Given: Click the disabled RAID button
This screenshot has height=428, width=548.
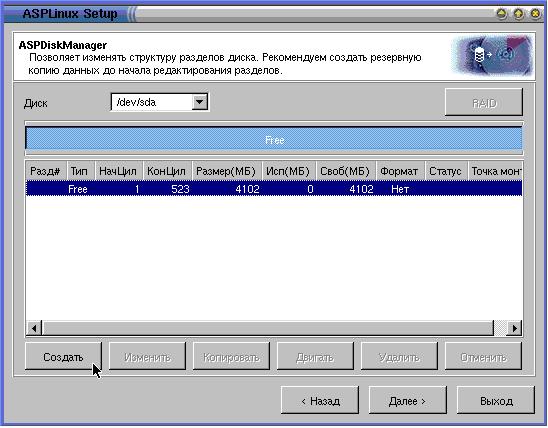Looking at the screenshot, I should coord(484,103).
